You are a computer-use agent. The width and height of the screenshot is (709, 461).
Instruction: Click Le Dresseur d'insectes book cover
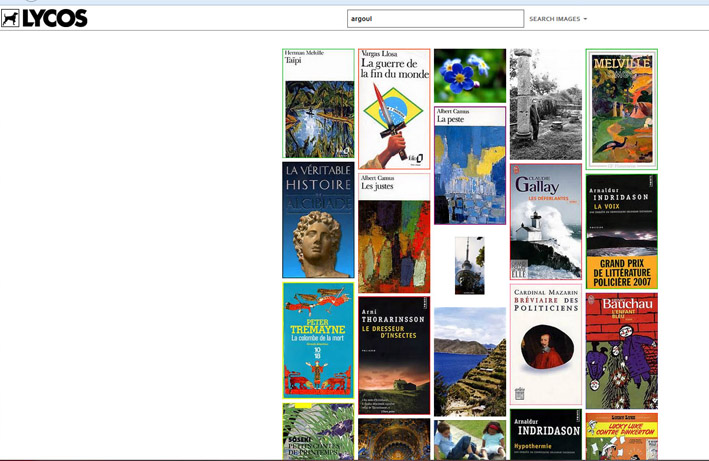click(x=394, y=355)
